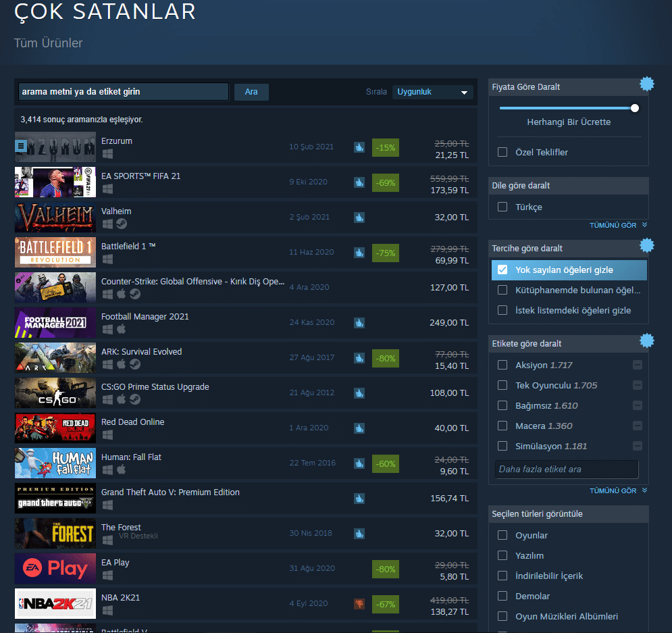Collapse the Etikete göre daralt header
Viewport: 672px width, 633px height.
click(568, 344)
